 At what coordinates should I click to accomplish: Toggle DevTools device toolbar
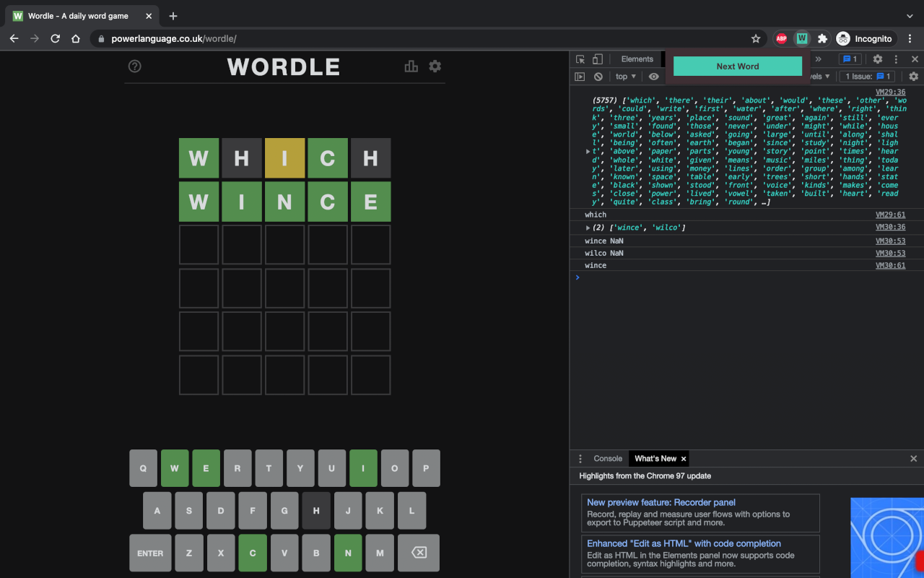tap(598, 59)
